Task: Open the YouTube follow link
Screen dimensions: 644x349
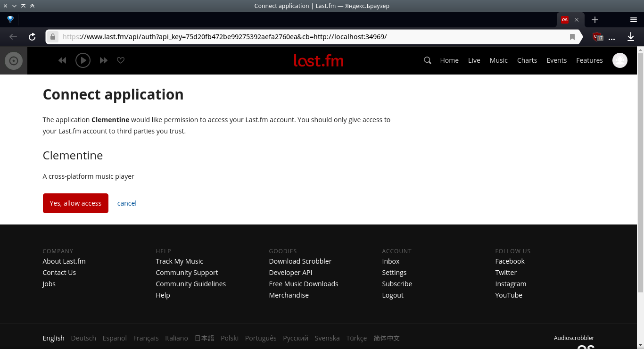Action: (509, 295)
